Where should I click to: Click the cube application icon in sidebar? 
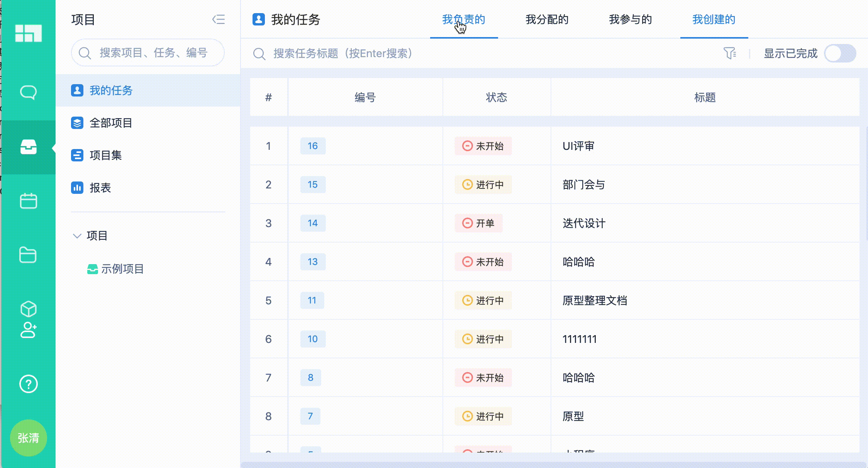[28, 309]
